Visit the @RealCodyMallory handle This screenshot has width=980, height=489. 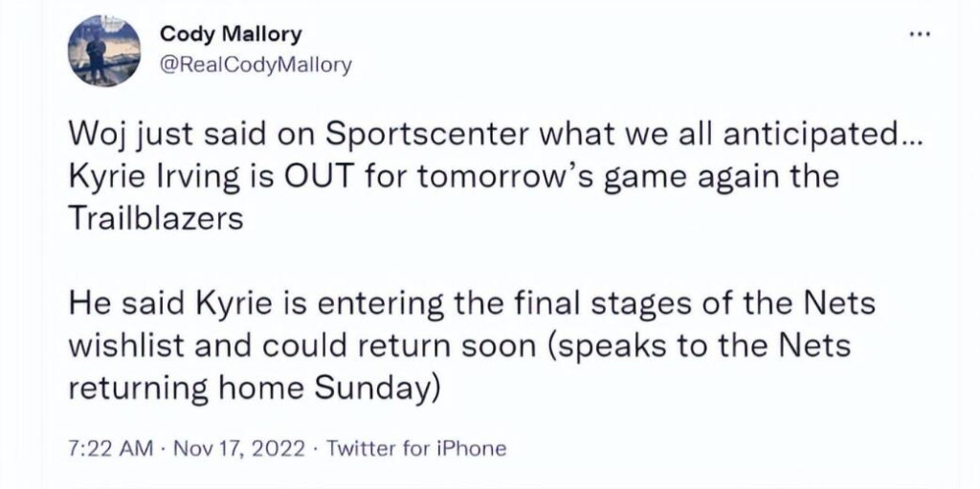[x=256, y=64]
